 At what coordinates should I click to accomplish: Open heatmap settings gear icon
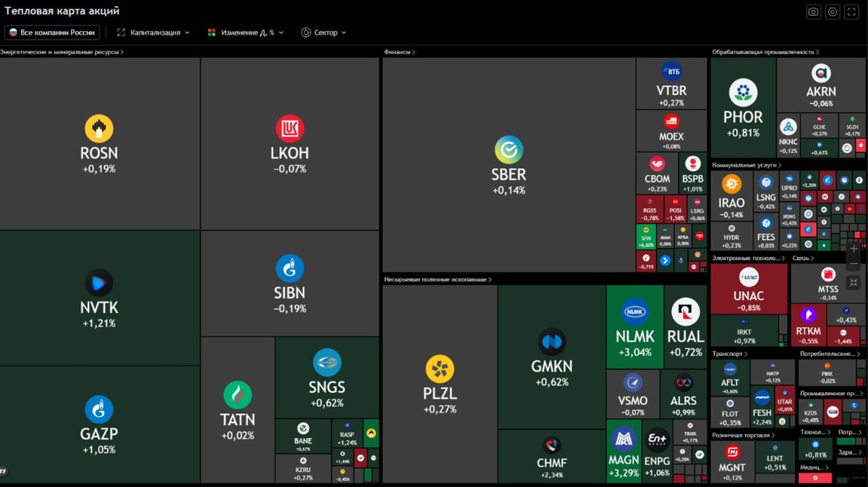click(833, 12)
